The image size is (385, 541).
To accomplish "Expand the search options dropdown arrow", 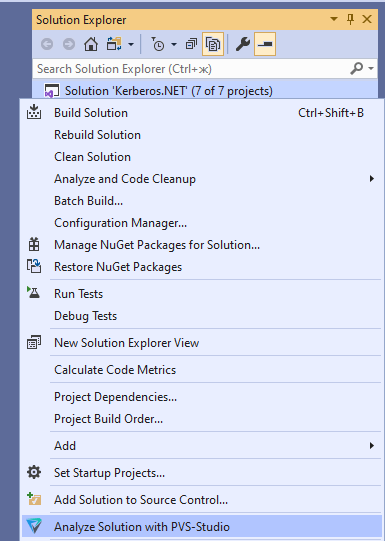I will click(371, 68).
